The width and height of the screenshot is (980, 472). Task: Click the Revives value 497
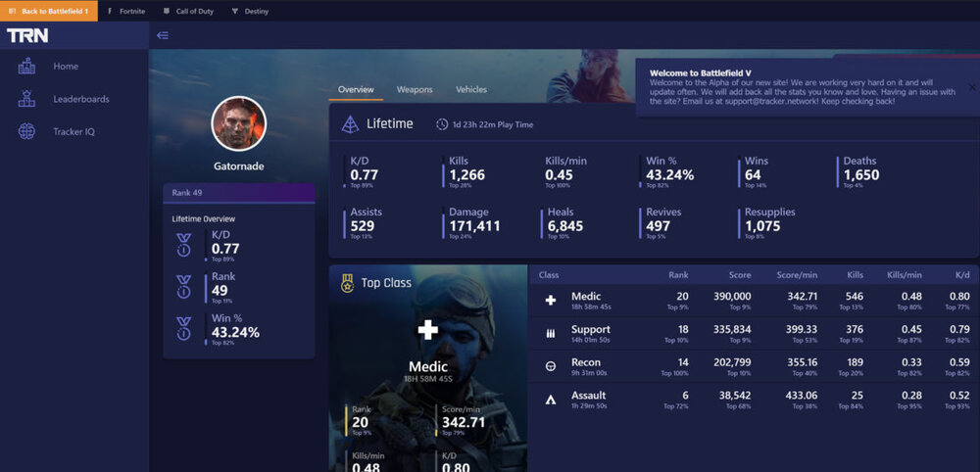659,226
